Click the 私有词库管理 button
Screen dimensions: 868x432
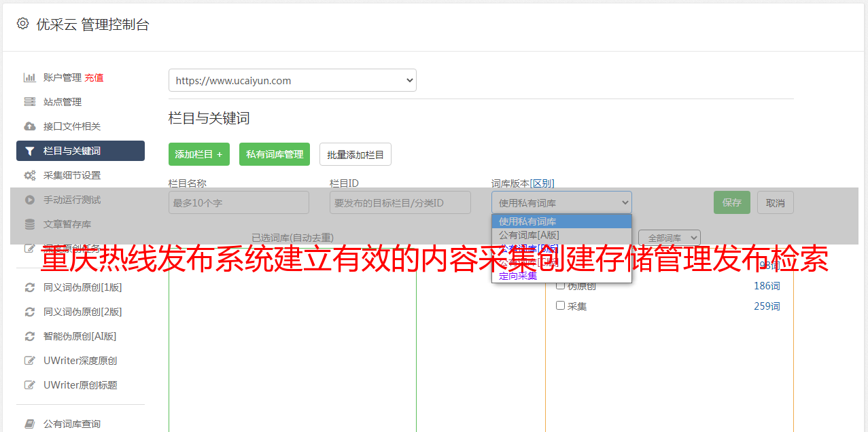pyautogui.click(x=275, y=154)
